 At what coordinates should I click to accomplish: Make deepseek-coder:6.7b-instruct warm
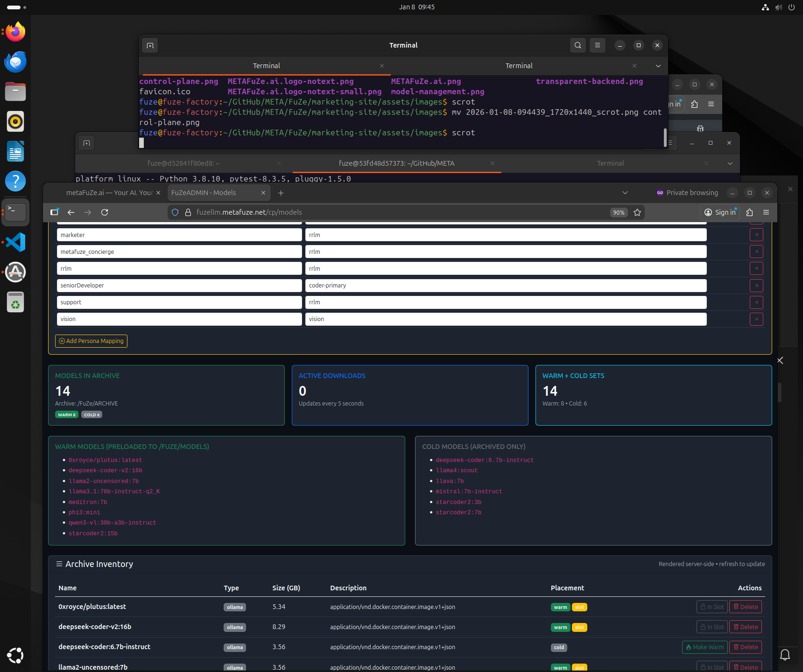(x=704, y=647)
